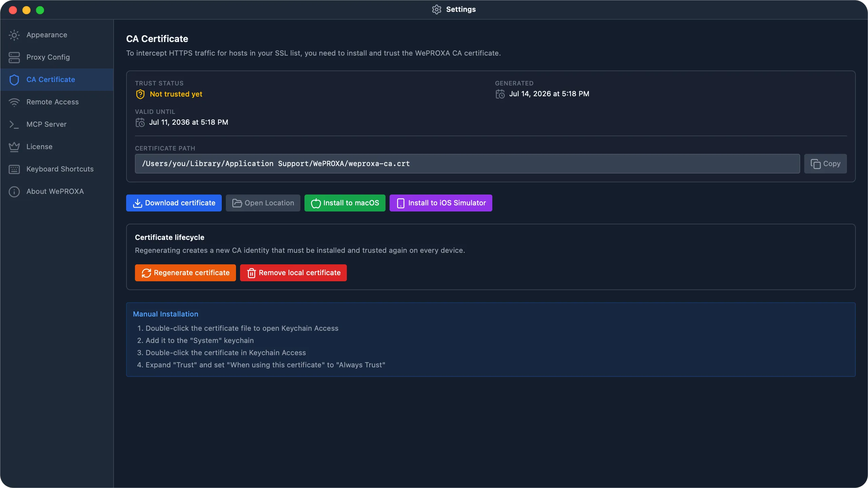Click the folder icon in Open Location
The image size is (868, 488).
(237, 203)
